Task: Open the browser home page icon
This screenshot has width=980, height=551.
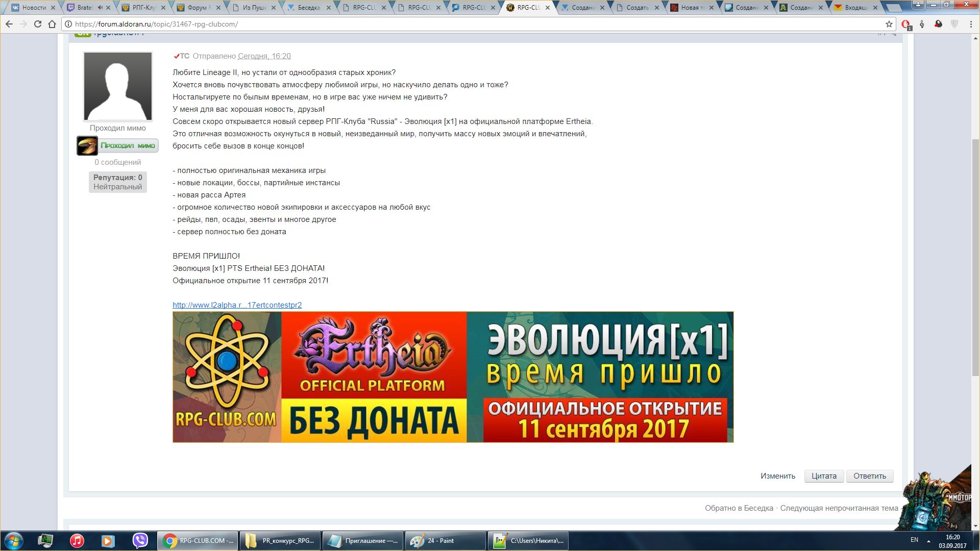Action: pyautogui.click(x=52, y=24)
